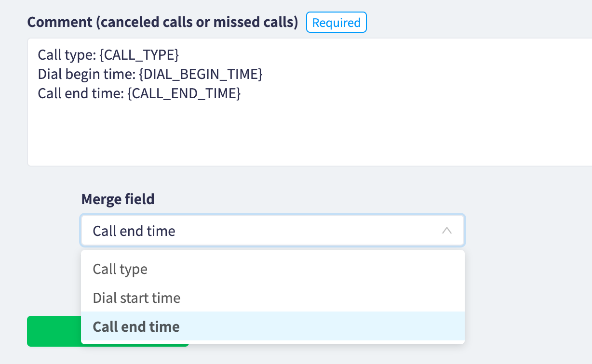
Task: Collapse the Merge field dropdown chevron arrow
Action: (x=446, y=231)
